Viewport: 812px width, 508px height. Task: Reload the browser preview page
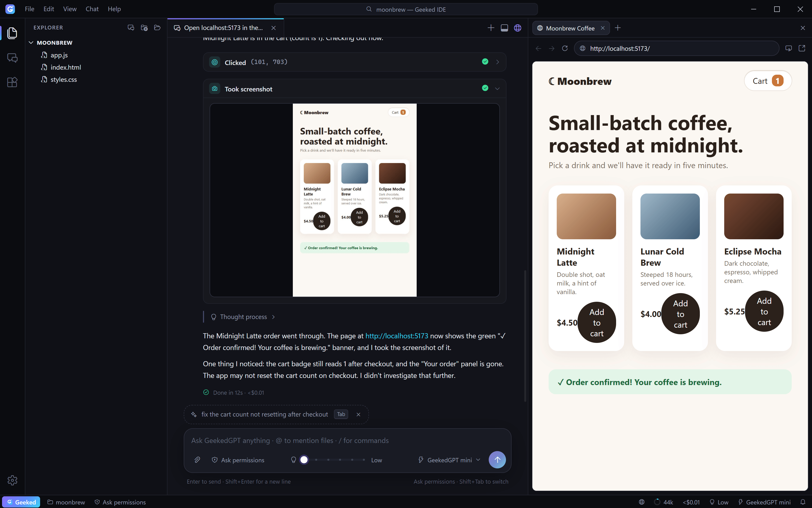[565, 48]
